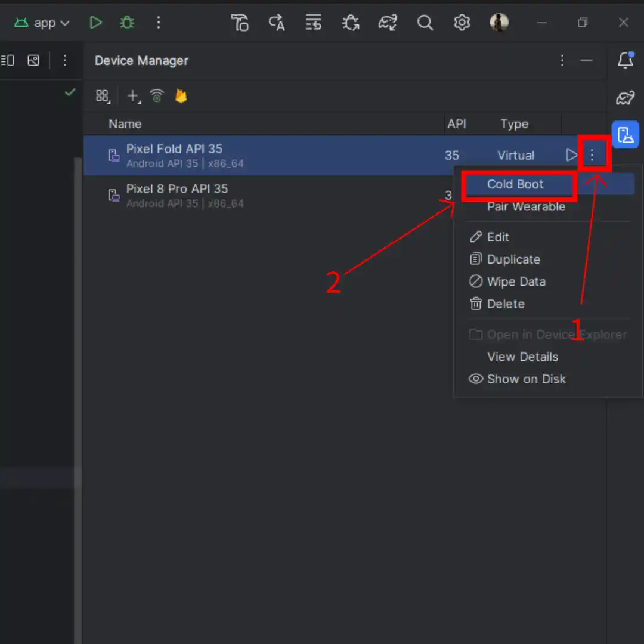The height and width of the screenshot is (644, 644).
Task: Click the Firebase flame icon
Action: coord(181,96)
